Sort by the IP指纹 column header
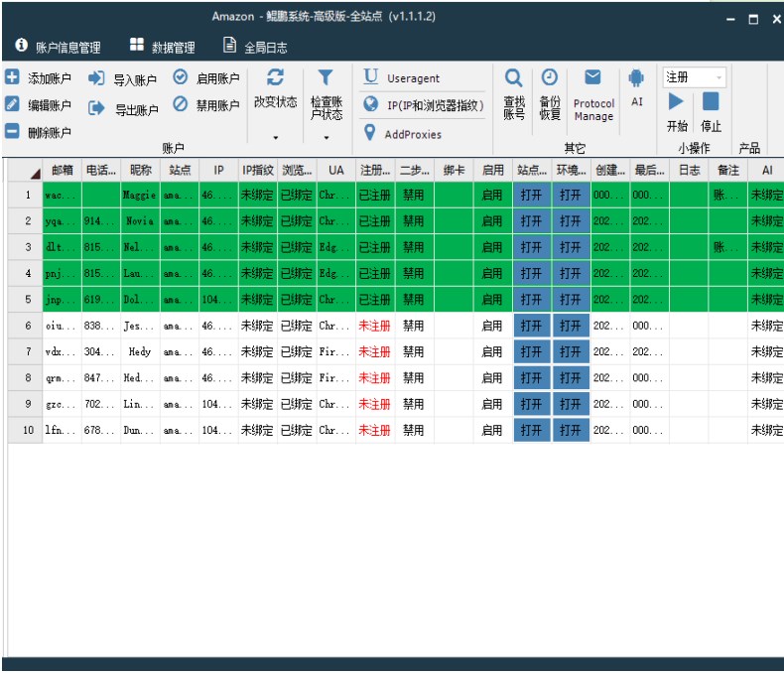784x673 pixels. pos(258,170)
